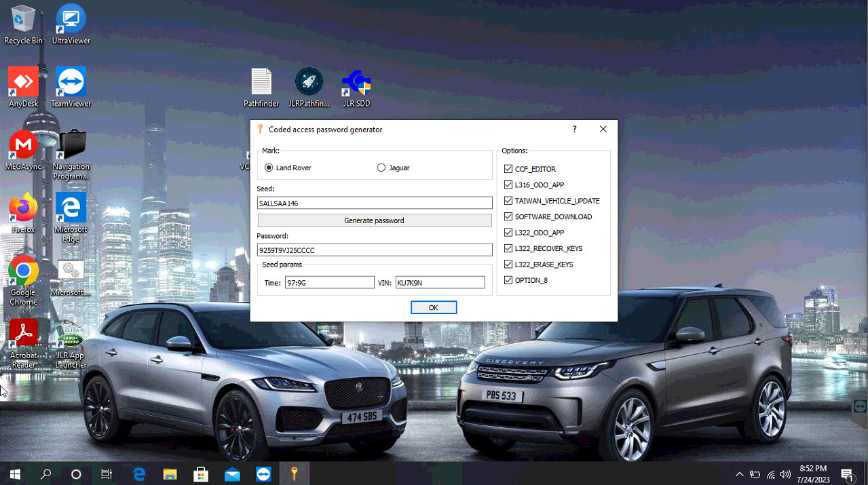Click into the VIN text field
The height and width of the screenshot is (485, 868).
[x=440, y=283]
